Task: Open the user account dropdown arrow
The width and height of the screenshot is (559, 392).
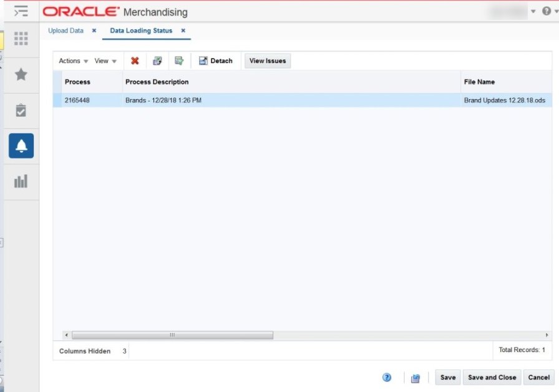Action: click(x=533, y=11)
